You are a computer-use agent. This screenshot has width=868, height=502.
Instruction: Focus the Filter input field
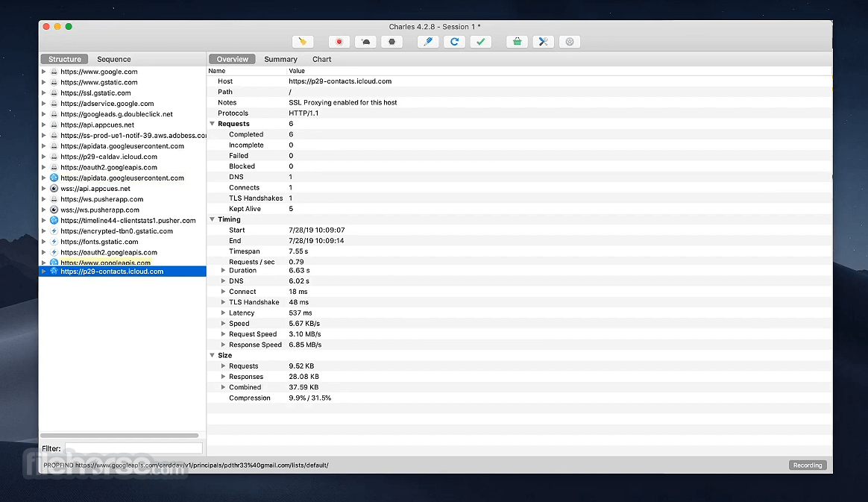point(134,448)
